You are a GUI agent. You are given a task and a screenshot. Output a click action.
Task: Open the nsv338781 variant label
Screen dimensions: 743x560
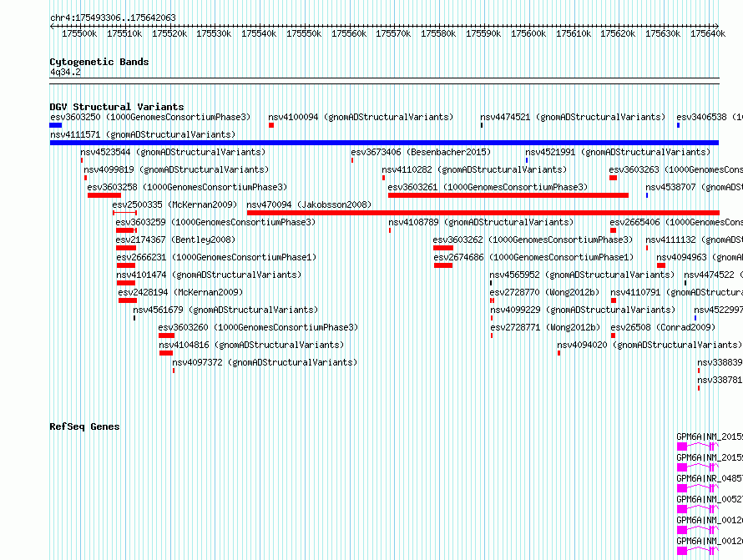(720, 380)
